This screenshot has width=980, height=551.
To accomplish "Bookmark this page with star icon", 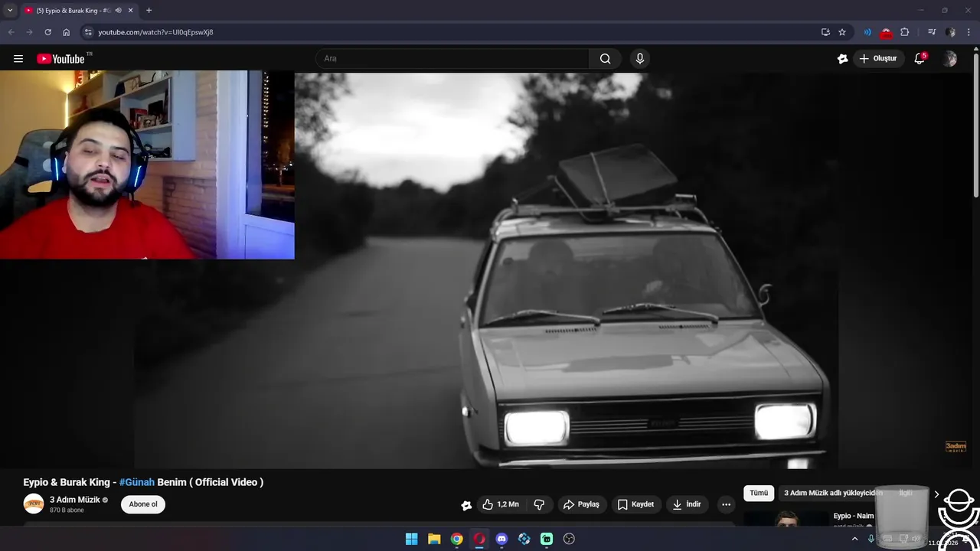I will click(842, 32).
